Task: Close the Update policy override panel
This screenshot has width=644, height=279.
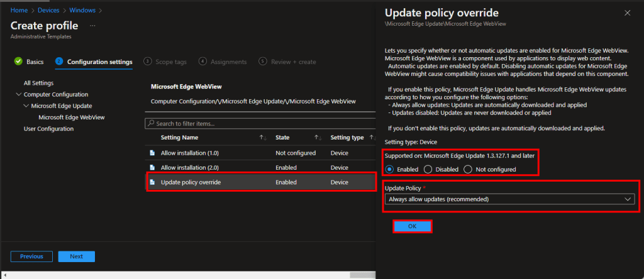Action: point(627,13)
